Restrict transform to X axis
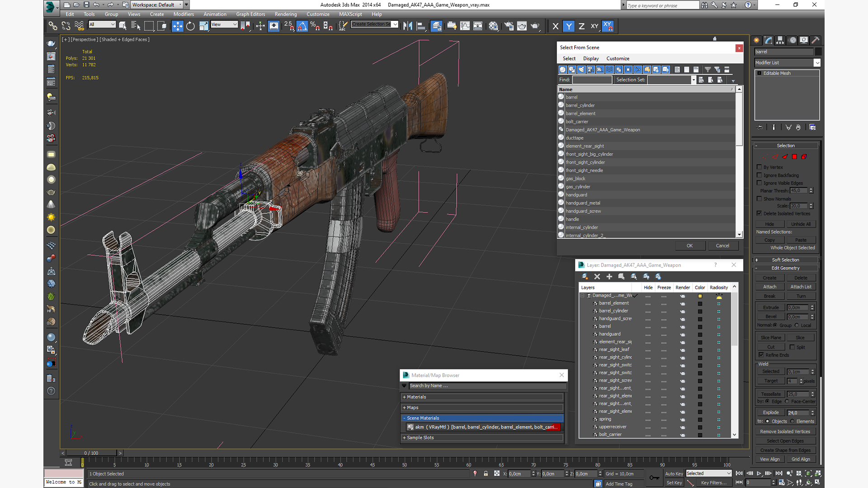 556,26
